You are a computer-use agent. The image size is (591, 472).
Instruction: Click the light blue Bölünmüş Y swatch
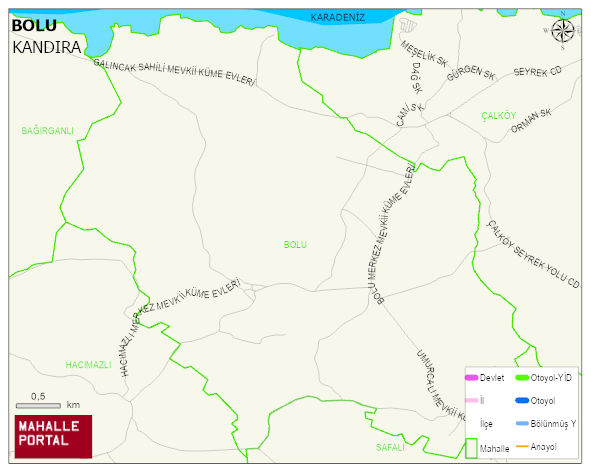(522, 424)
